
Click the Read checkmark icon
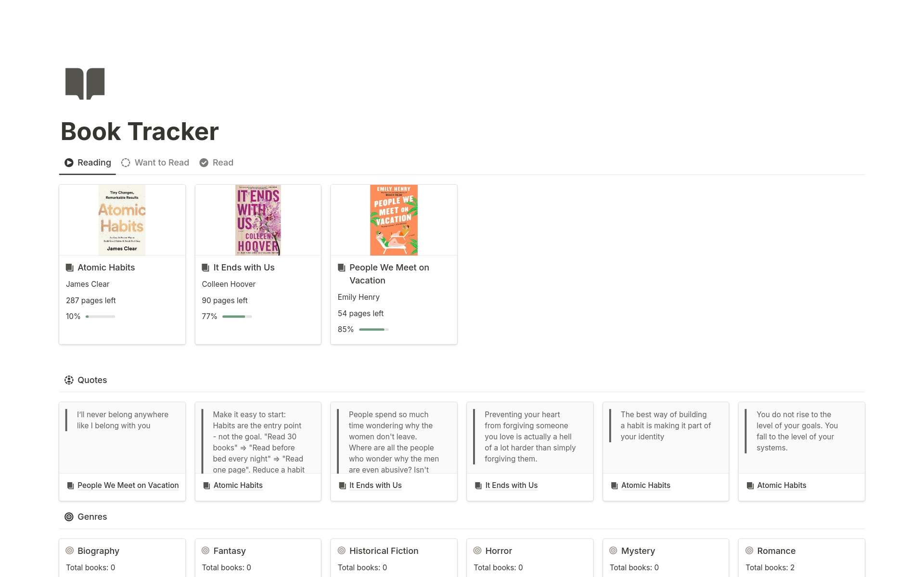(x=204, y=163)
